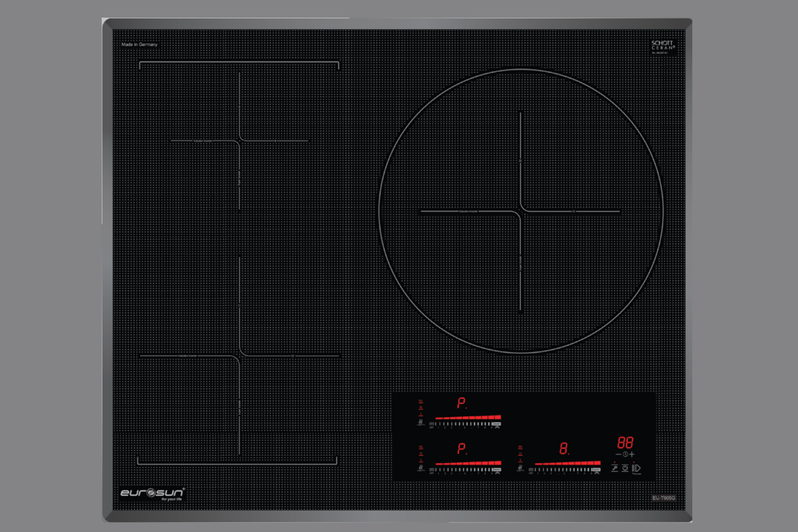798x532 pixels.
Task: Activate Boost on the bottom-left zone slider
Action: [497, 470]
